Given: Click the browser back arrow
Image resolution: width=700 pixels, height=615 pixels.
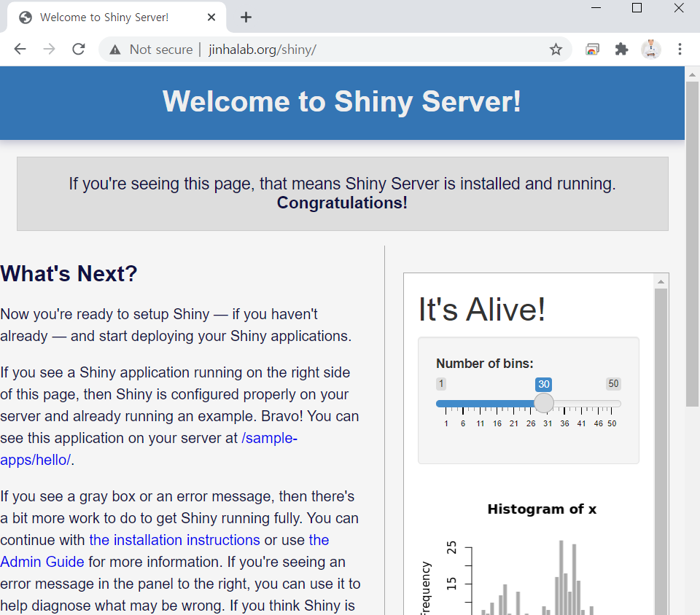Looking at the screenshot, I should click(20, 49).
